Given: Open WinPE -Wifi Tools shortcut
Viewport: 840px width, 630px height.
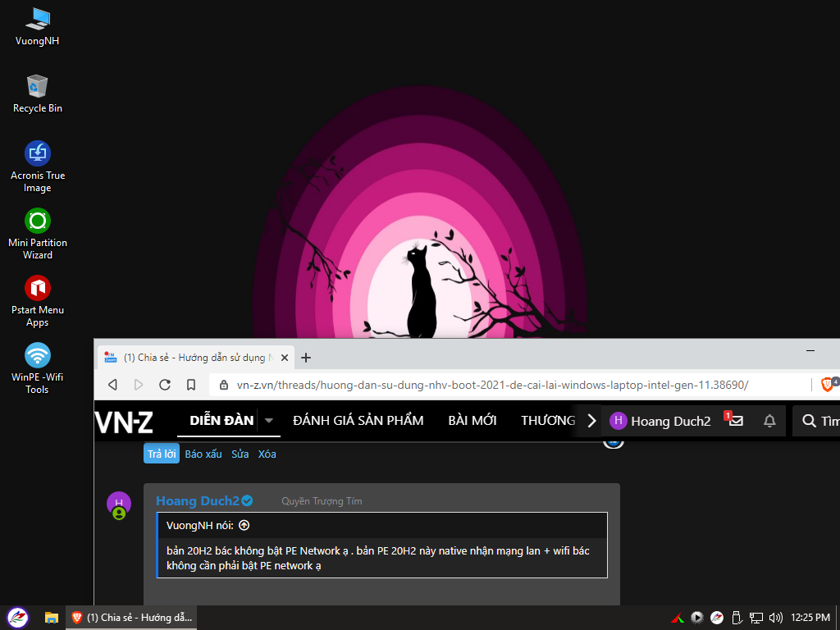Looking at the screenshot, I should 38,368.
